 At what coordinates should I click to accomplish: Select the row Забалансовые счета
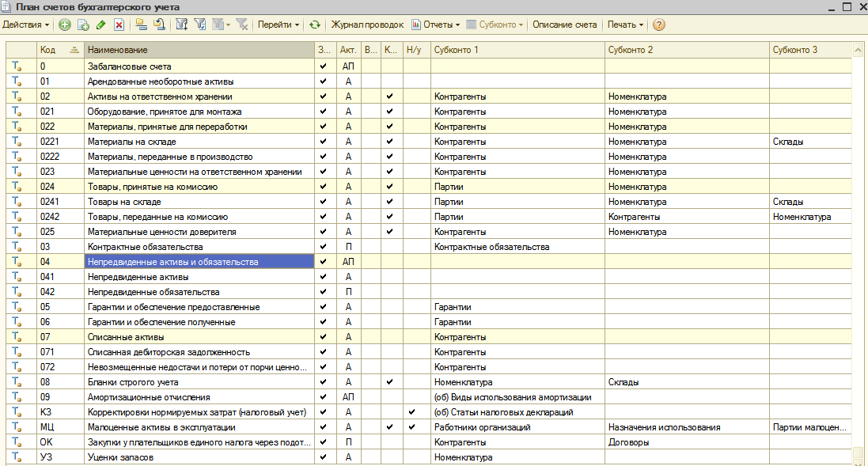(x=429, y=66)
